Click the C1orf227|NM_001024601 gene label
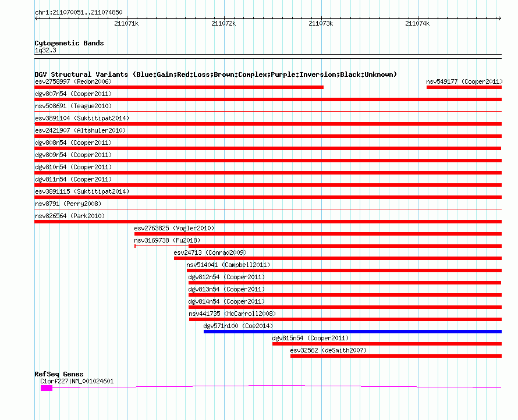Screen dimensions: 518x420 [77, 381]
